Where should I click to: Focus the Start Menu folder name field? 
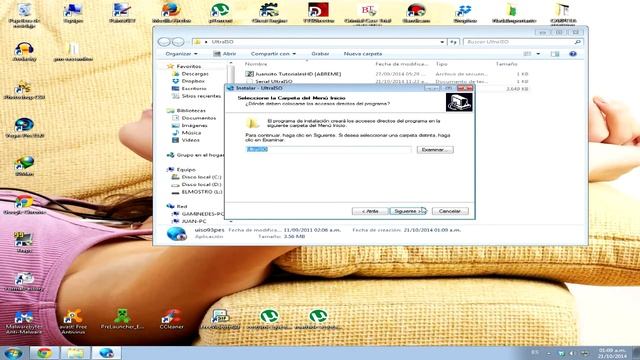[329, 149]
